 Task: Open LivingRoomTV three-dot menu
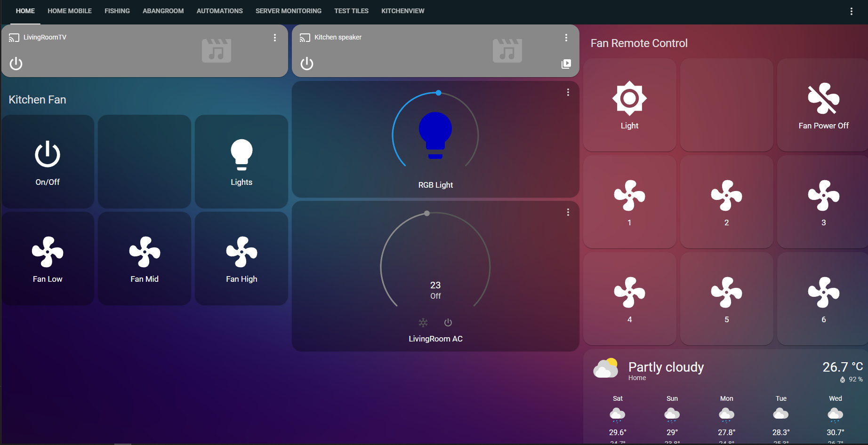pyautogui.click(x=275, y=38)
